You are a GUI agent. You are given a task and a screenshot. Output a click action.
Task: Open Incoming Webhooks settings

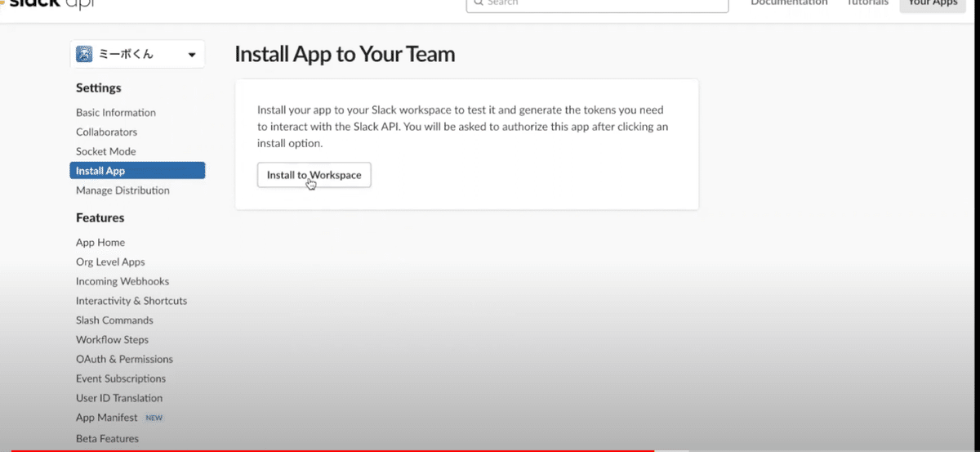click(122, 281)
